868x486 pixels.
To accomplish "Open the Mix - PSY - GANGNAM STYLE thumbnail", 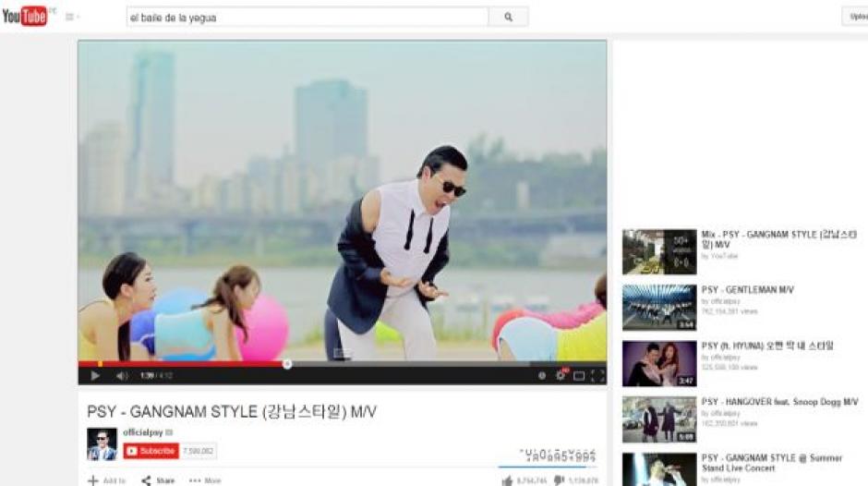I will [659, 252].
